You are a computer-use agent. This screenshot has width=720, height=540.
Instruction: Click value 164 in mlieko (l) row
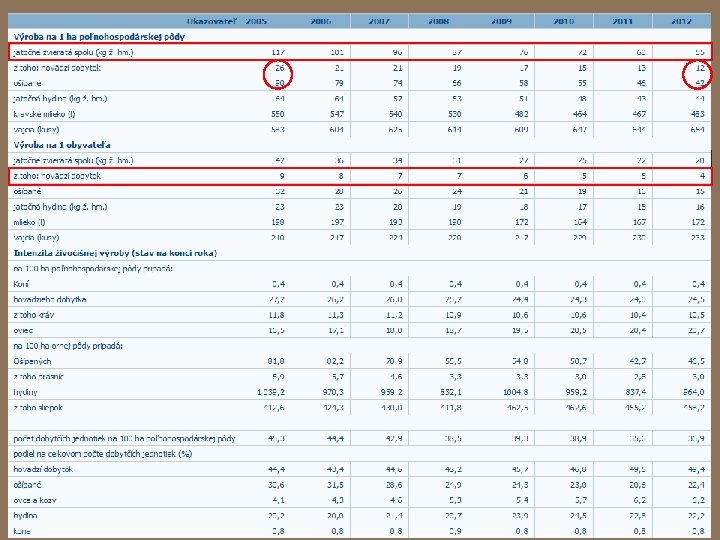pyautogui.click(x=580, y=222)
